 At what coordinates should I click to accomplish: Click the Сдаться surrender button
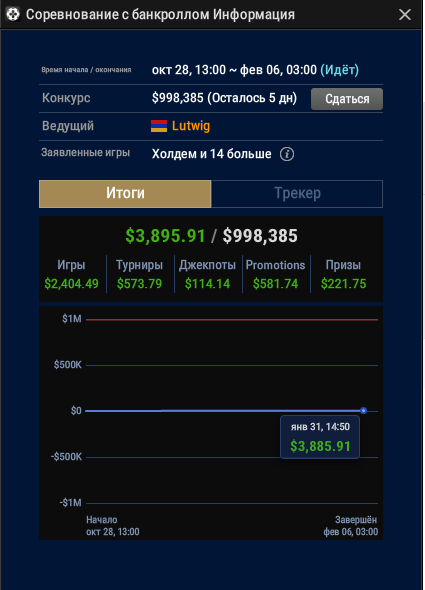(347, 99)
